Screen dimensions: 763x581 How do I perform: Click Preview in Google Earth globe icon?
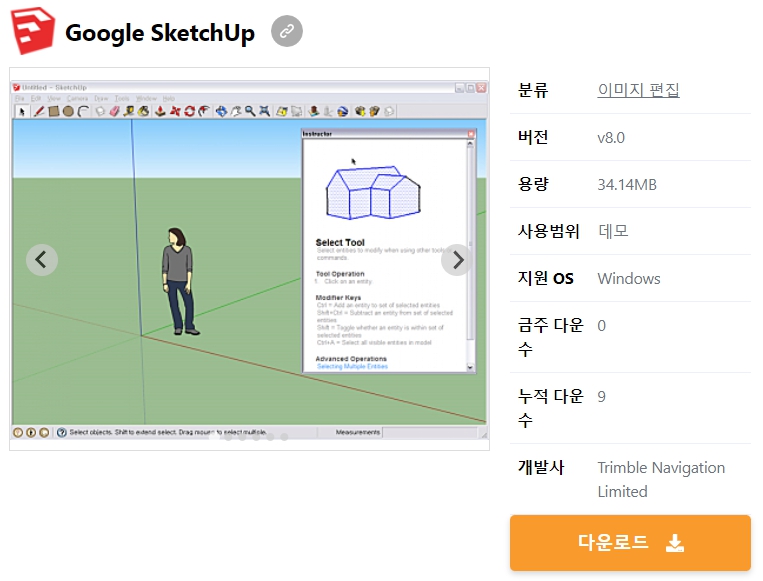click(x=343, y=111)
